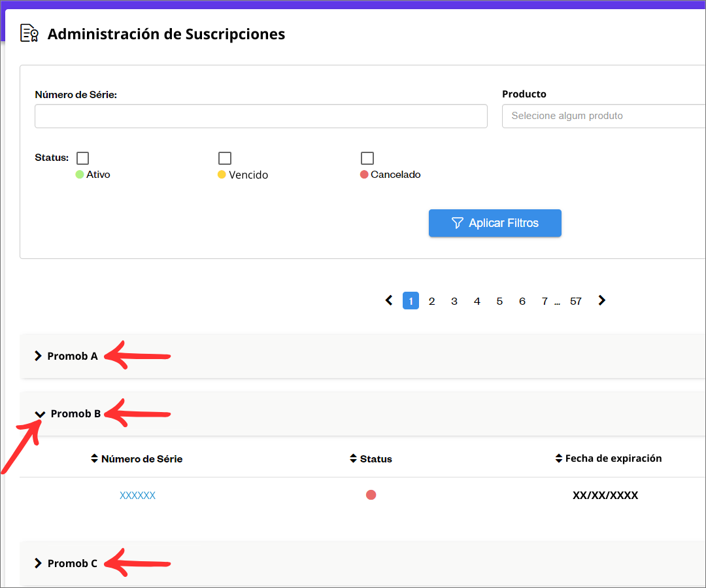Viewport: 706px width, 588px height.
Task: Check the Cancelado status checkbox
Action: coord(367,158)
